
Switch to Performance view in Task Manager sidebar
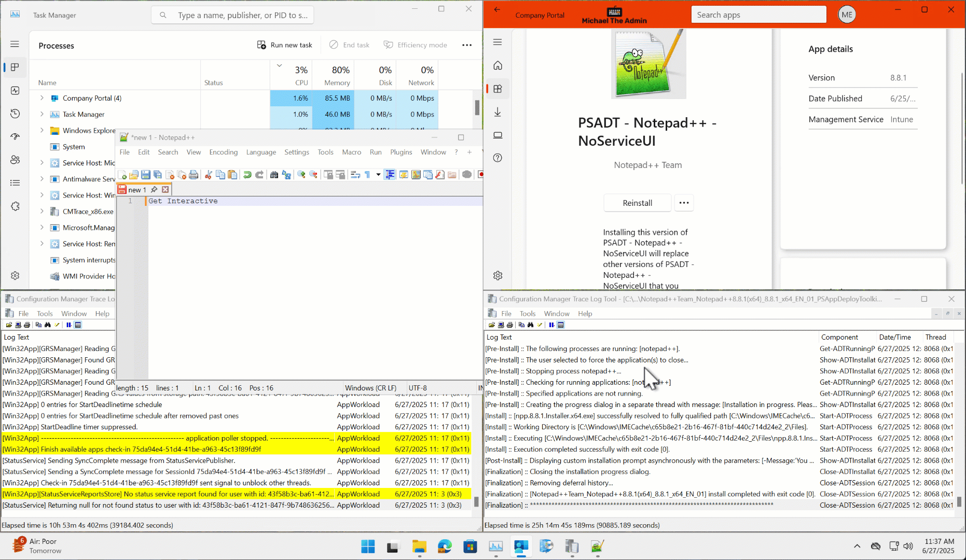[x=15, y=90]
